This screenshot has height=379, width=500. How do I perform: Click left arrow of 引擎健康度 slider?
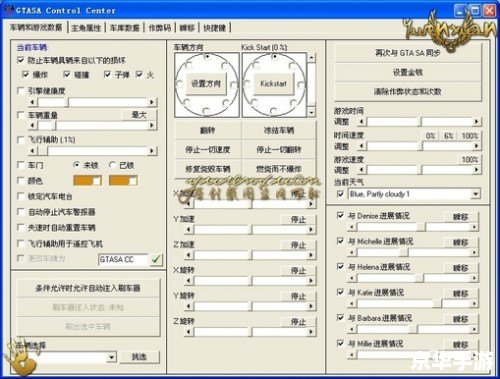(x=32, y=102)
